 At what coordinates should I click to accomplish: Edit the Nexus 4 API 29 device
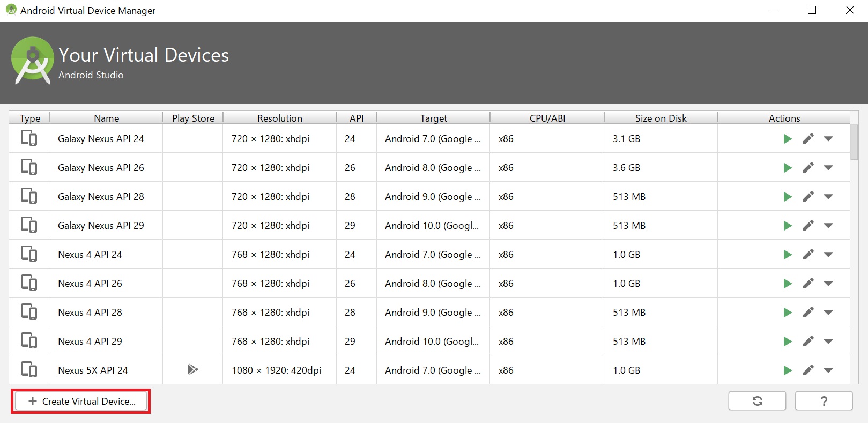pos(808,342)
